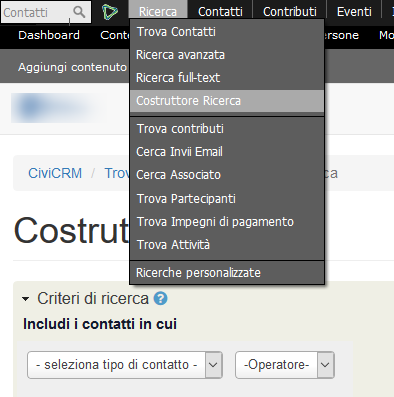394x397 pixels.
Task: Select Trova Partecipanti menu entry
Action: click(x=227, y=199)
